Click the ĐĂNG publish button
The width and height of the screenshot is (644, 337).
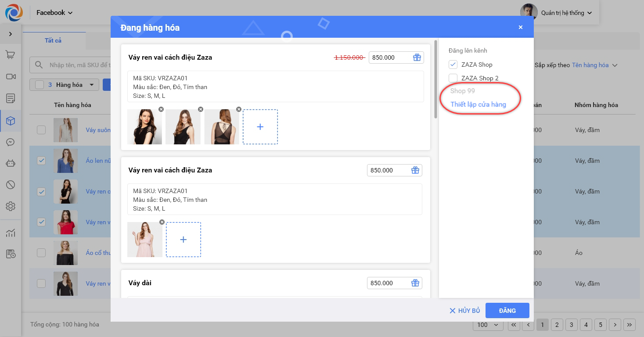tap(507, 311)
